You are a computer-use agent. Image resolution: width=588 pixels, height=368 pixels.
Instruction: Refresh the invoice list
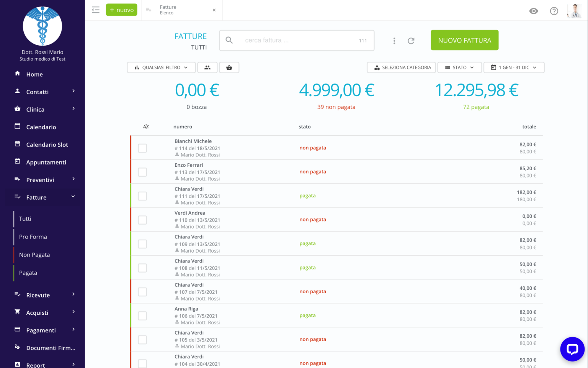[x=411, y=40]
